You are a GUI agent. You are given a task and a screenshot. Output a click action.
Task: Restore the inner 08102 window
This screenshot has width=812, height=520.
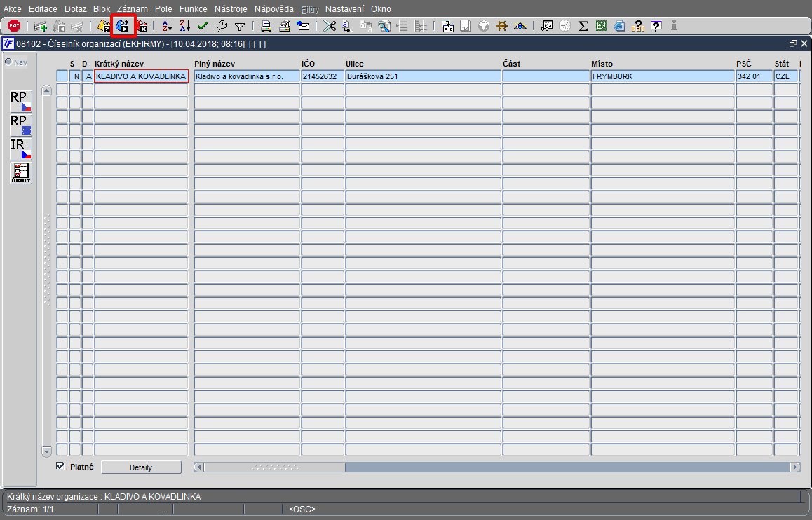pyautogui.click(x=792, y=44)
